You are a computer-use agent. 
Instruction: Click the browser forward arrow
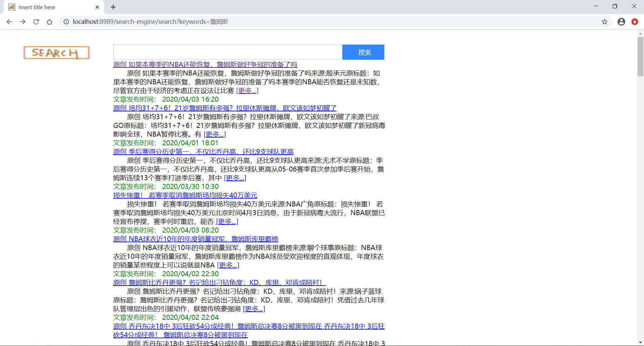pyautogui.click(x=23, y=22)
